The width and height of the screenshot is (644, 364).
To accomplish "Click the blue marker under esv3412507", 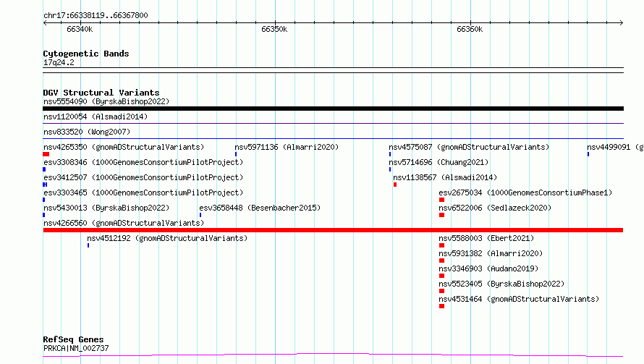I will coord(45,185).
